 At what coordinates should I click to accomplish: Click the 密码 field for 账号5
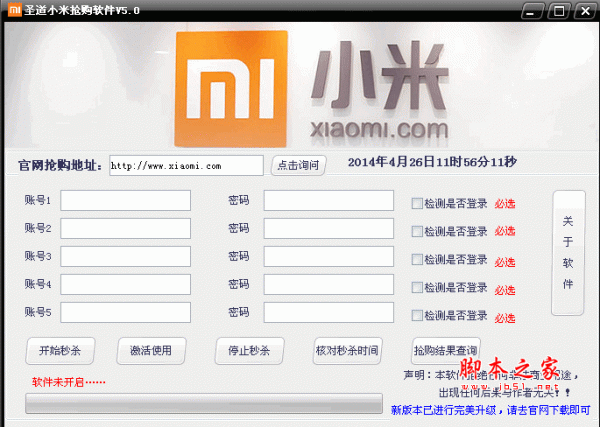pyautogui.click(x=329, y=313)
